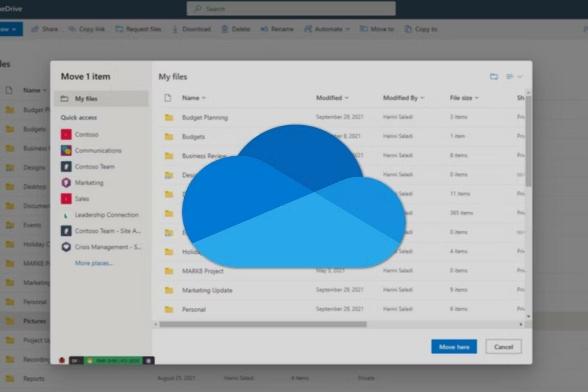Click the Cancel button
The width and height of the screenshot is (588, 392).
pos(504,347)
